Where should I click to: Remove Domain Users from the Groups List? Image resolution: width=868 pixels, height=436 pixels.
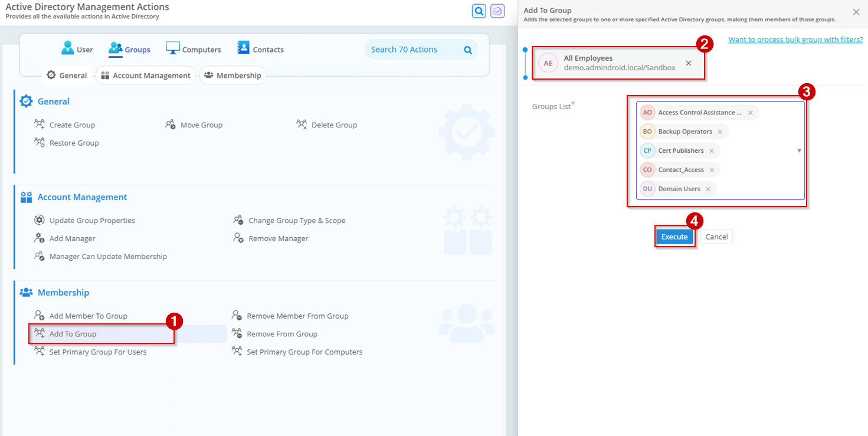tap(708, 189)
